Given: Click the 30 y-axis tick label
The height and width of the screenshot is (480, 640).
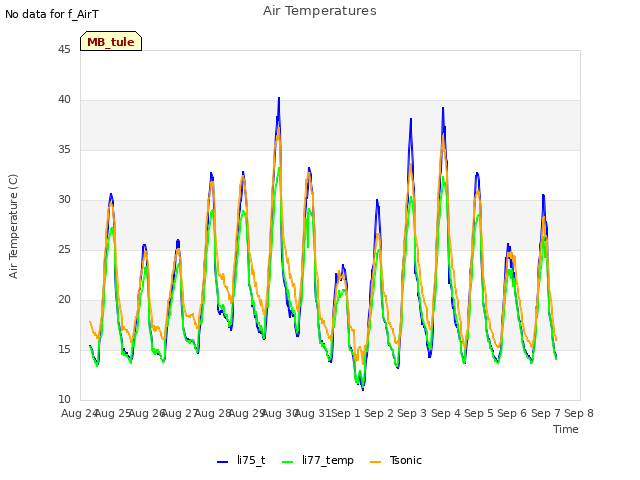Looking at the screenshot, I should point(64,200).
